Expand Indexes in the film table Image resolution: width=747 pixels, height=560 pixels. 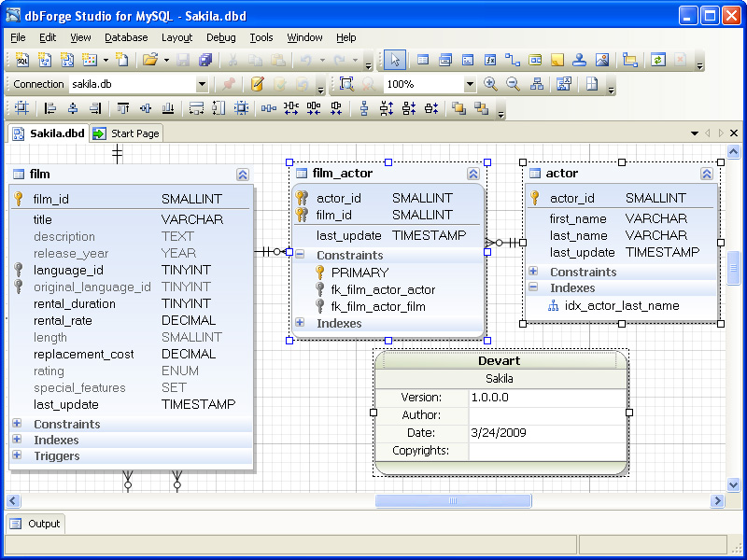(17, 439)
